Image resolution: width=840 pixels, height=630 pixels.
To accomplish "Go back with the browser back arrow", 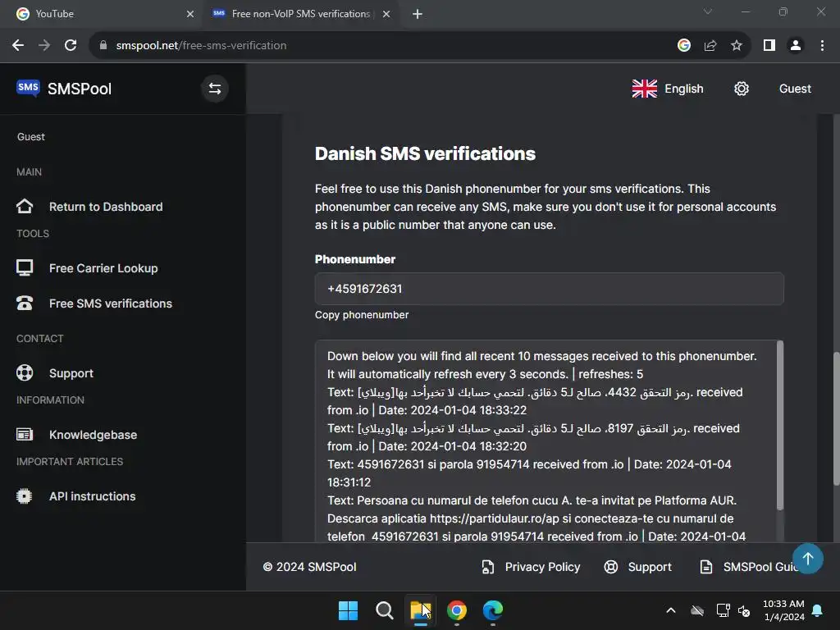I will [x=18, y=46].
